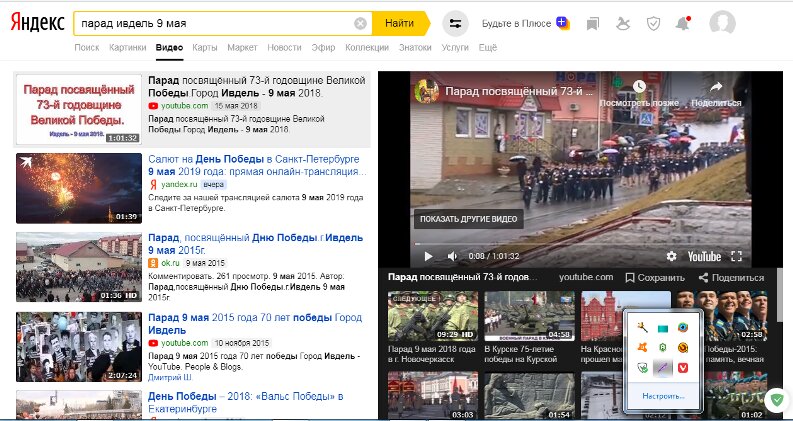Screen dimensions: 793x421
Task: Open the Вальс Победы в Екатеринбурге result link
Action: (246, 402)
